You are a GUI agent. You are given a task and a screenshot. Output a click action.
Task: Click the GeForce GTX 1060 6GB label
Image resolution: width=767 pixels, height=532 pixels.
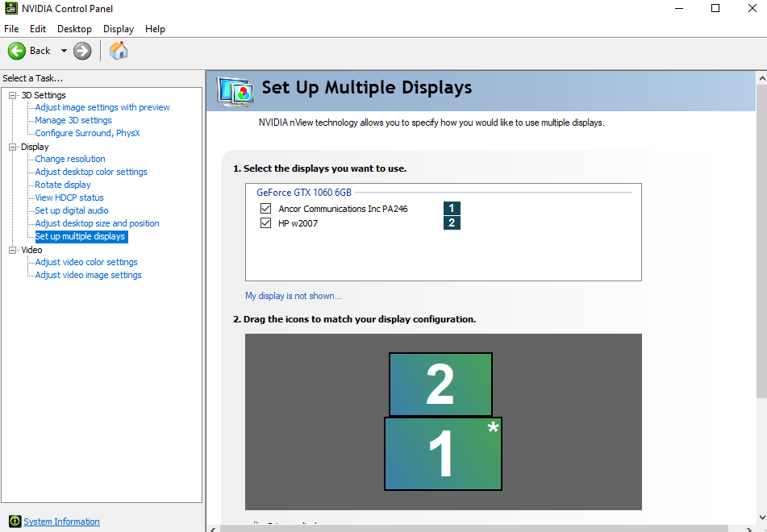(x=304, y=192)
